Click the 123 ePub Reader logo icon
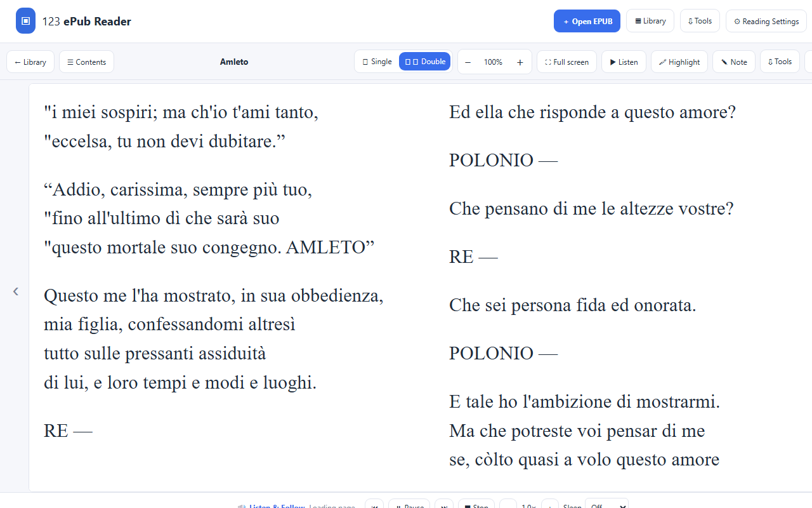Viewport: 812px width, 508px height. point(26,21)
